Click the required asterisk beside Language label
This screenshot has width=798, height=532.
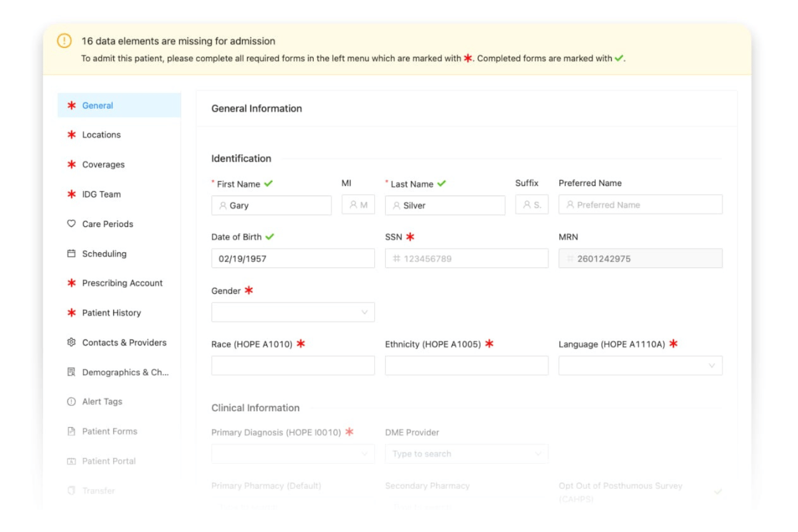(673, 343)
